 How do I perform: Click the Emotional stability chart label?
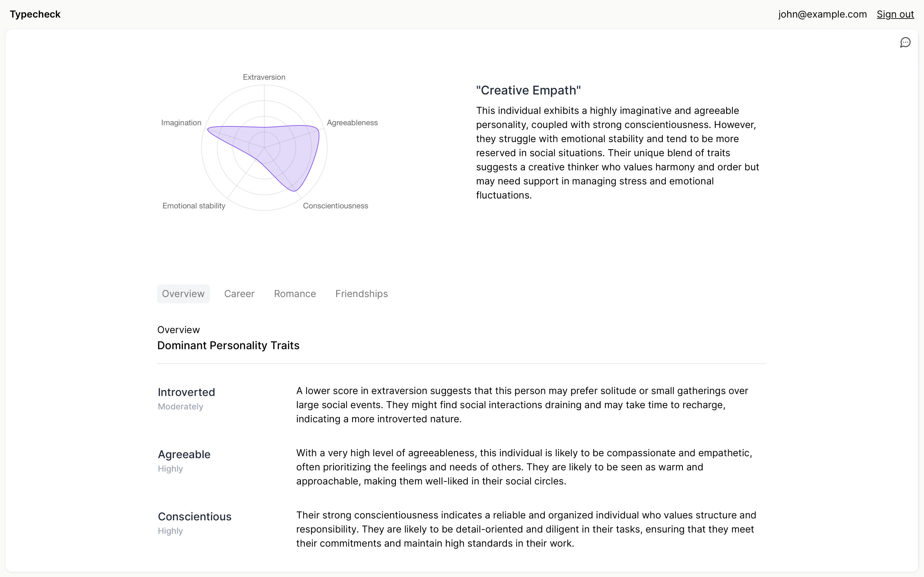tap(193, 206)
